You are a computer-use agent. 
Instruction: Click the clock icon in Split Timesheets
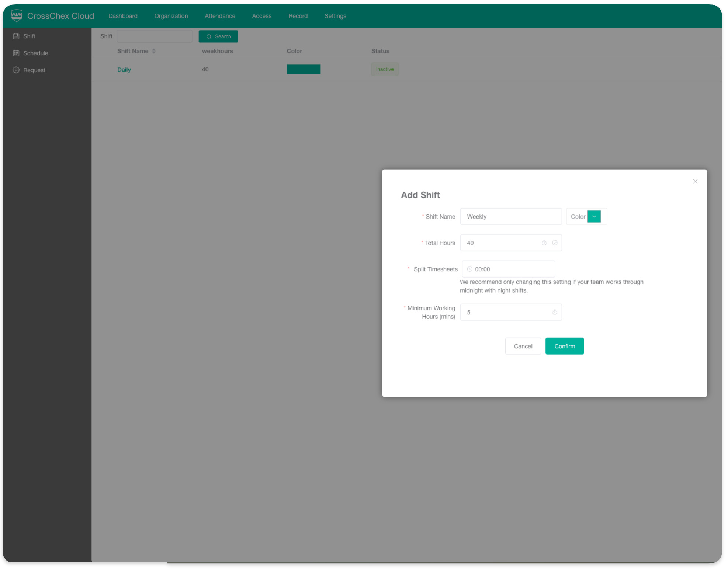tap(469, 269)
